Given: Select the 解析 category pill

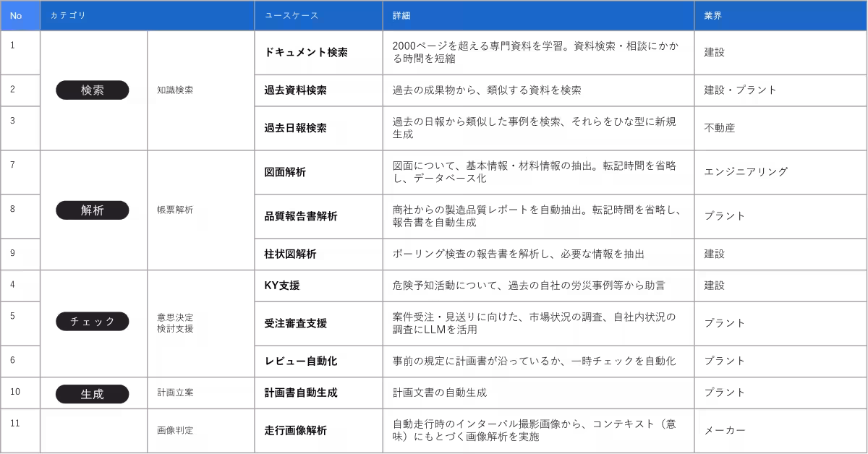Looking at the screenshot, I should click(93, 210).
